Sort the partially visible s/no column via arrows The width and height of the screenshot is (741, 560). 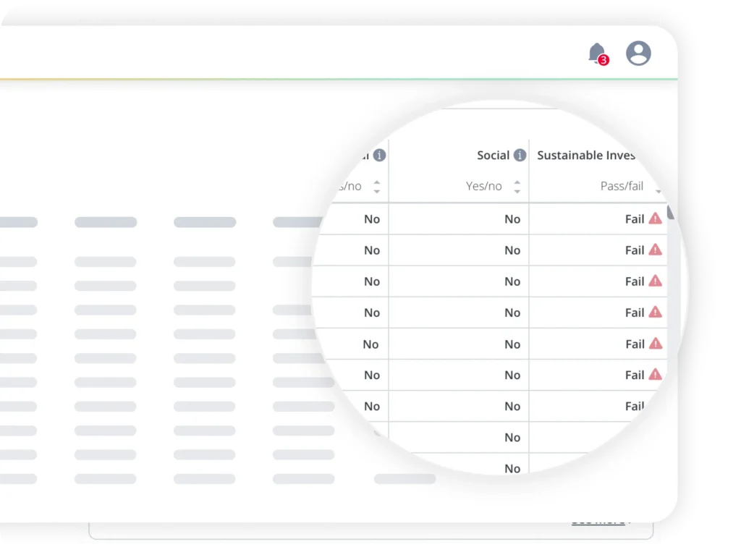376,187
